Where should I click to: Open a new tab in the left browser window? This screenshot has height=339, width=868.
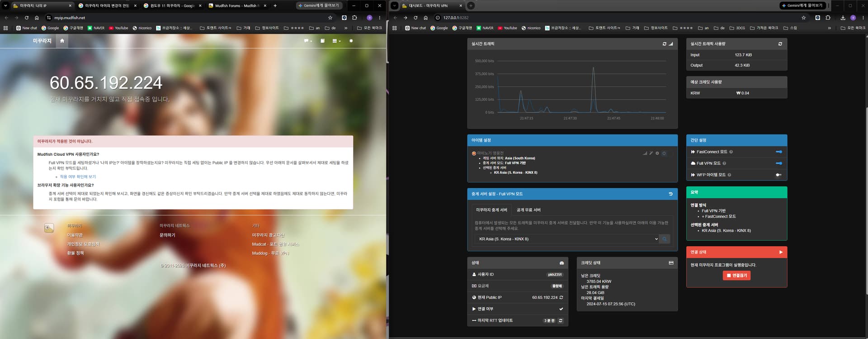(x=275, y=6)
